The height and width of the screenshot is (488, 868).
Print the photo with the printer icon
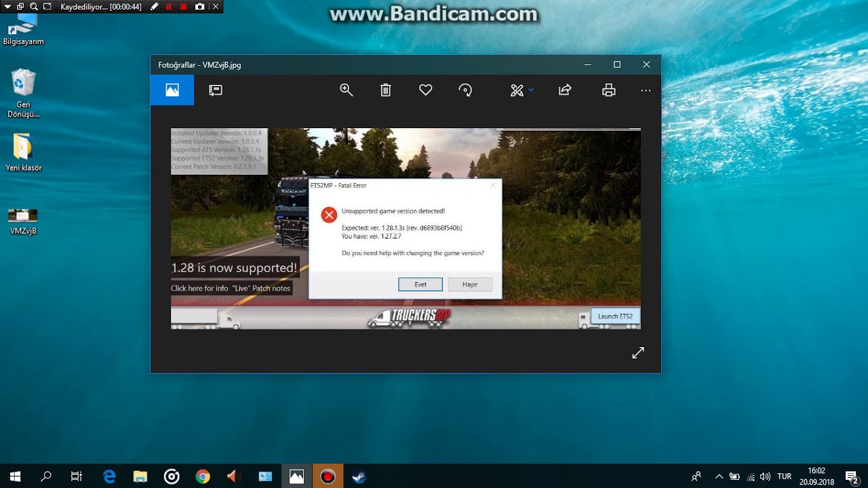pyautogui.click(x=609, y=90)
